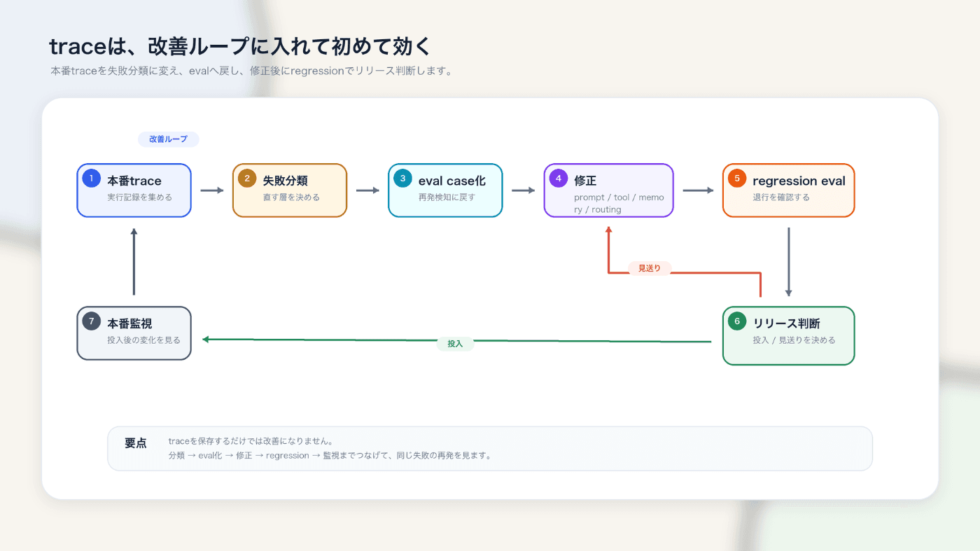The height and width of the screenshot is (551, 980).
Task: Click the blue step 1 number badge
Action: click(x=91, y=179)
